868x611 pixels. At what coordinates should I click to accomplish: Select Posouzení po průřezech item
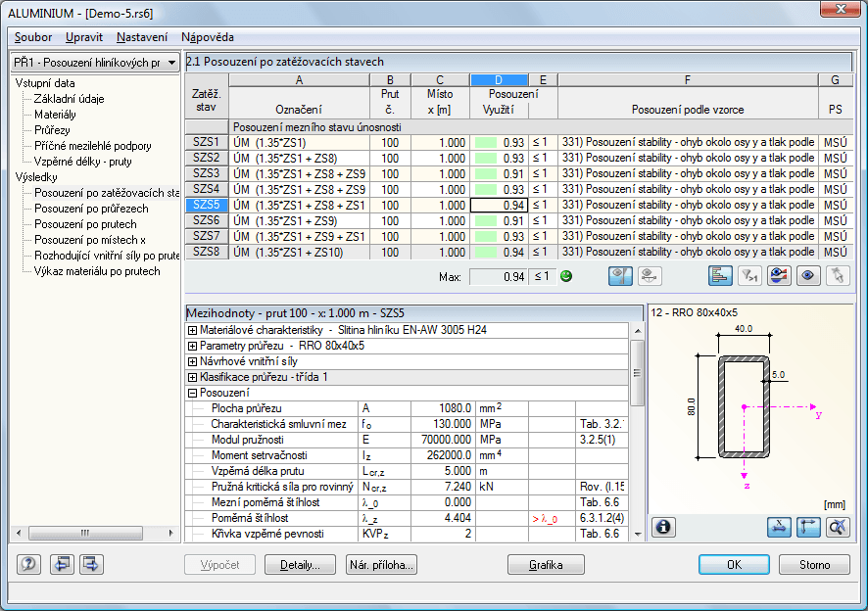[91, 209]
